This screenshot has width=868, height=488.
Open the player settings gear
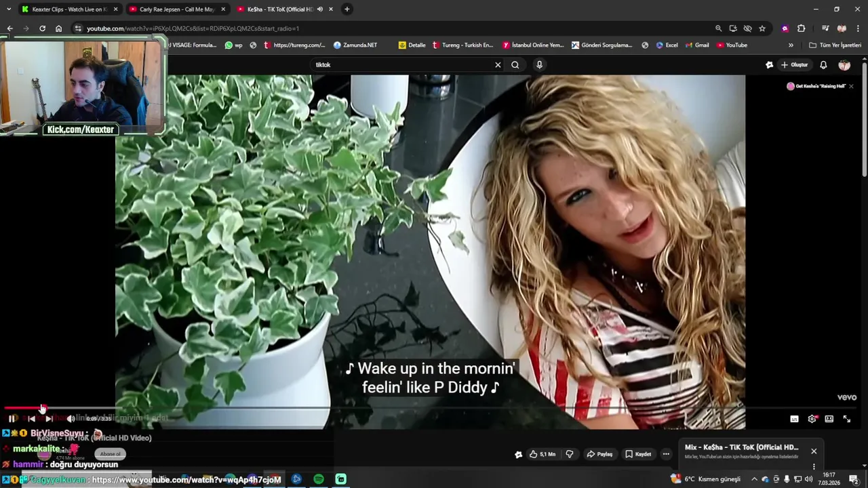812,419
